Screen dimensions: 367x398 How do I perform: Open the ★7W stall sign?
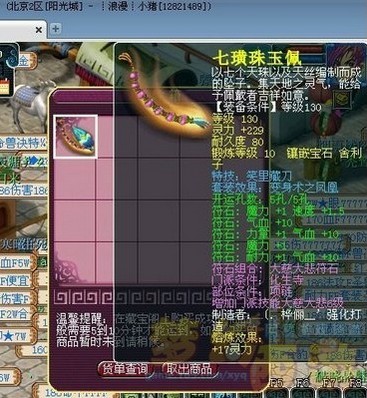click(16, 336)
